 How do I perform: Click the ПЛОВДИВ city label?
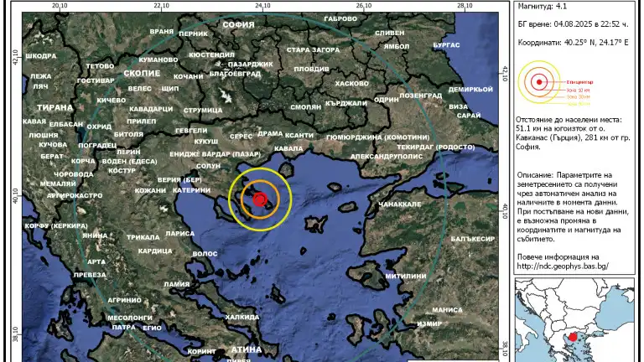coord(312,69)
